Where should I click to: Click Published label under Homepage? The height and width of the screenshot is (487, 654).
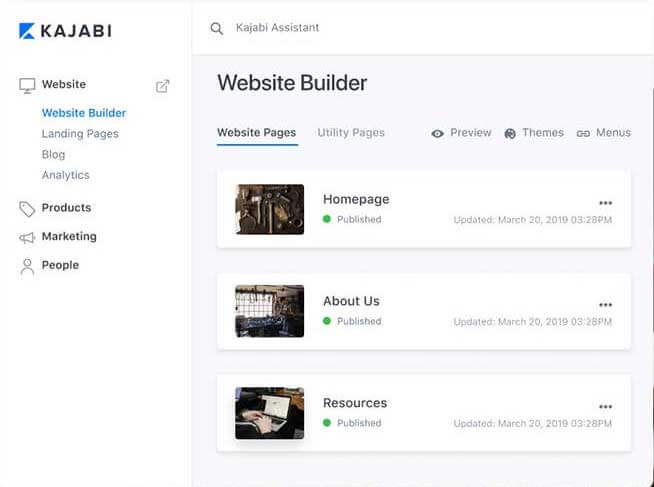tap(359, 219)
